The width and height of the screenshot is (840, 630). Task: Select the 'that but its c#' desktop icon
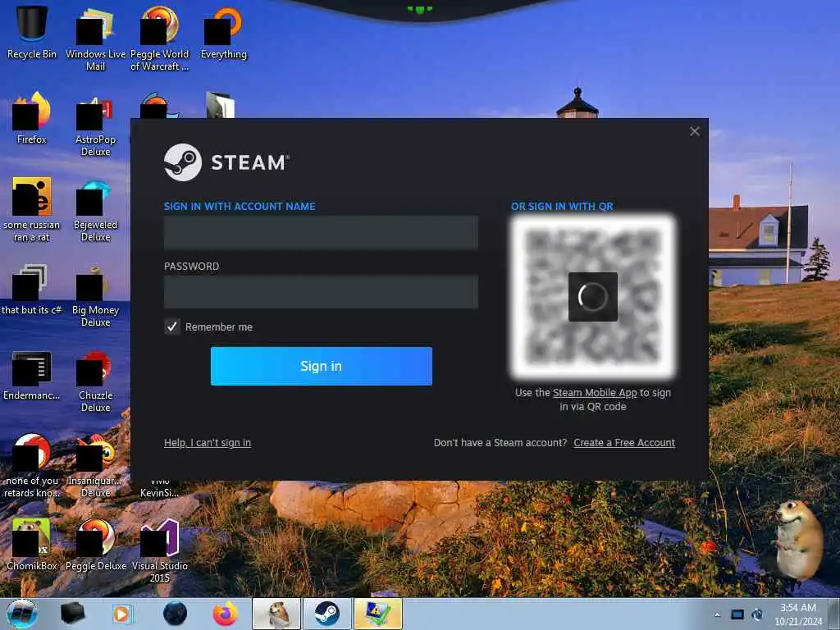[32, 290]
